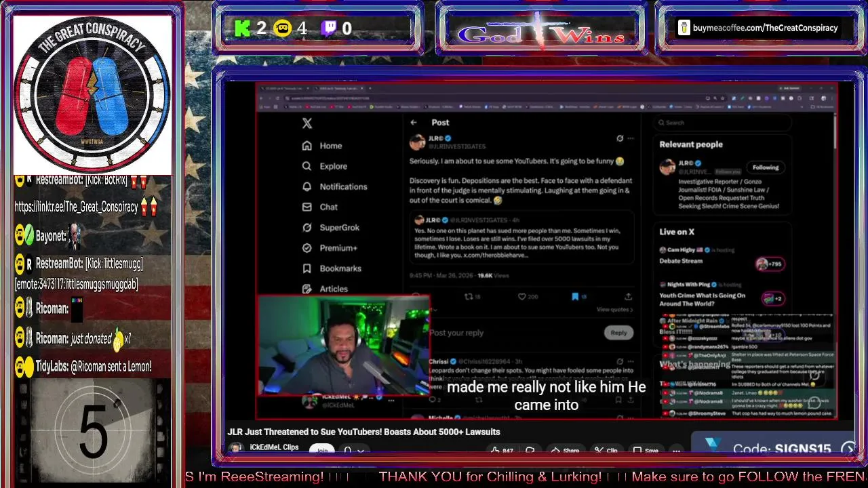The height and width of the screenshot is (488, 868).
Task: Open the more menu on Chrissi's reply
Action: click(x=631, y=362)
